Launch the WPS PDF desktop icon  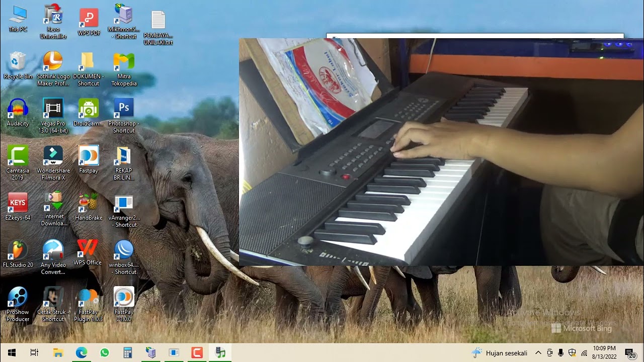tap(89, 22)
